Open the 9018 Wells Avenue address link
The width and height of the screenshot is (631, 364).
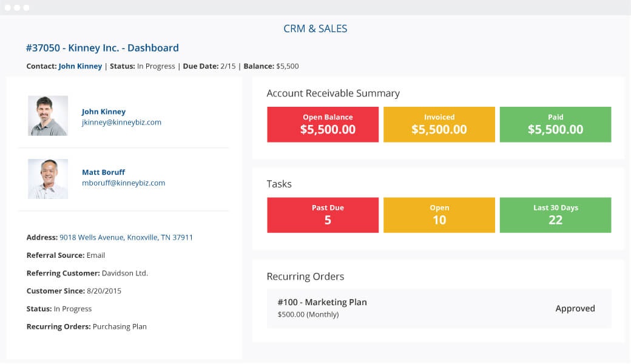126,238
